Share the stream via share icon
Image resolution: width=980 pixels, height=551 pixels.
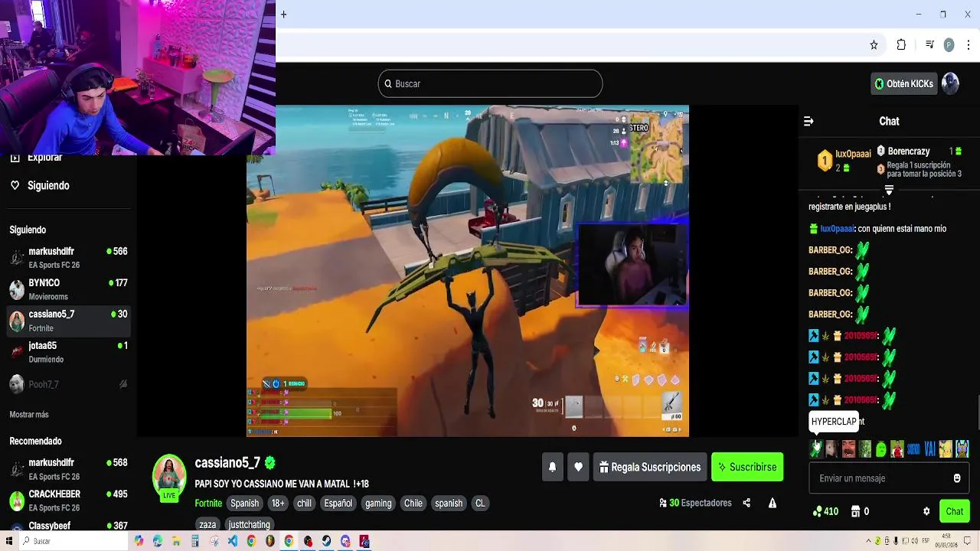[x=746, y=503]
